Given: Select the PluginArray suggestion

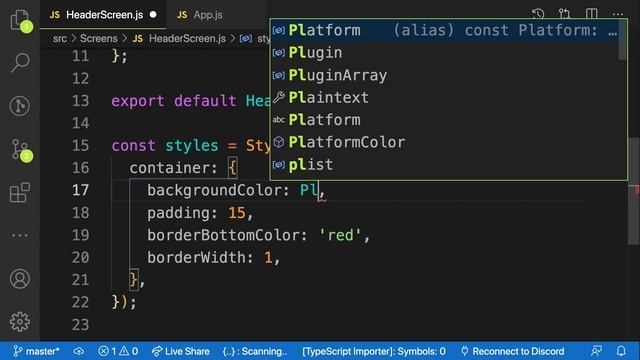Looking at the screenshot, I should click(445, 75).
